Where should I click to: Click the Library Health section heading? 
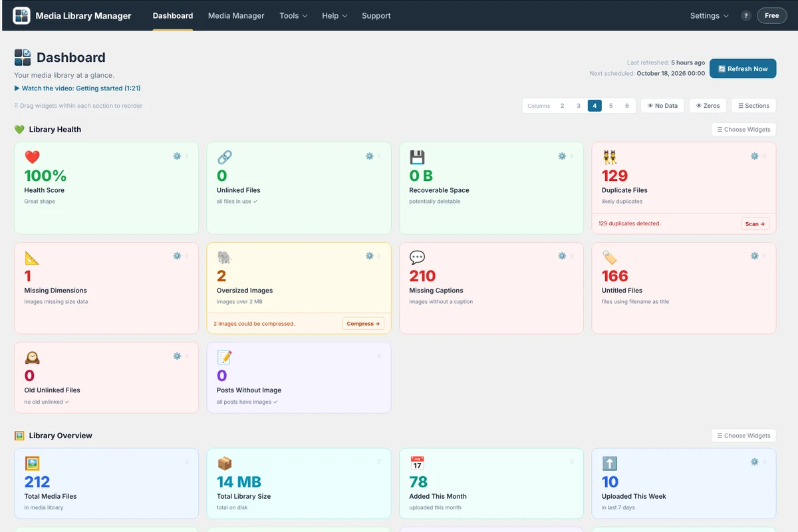[55, 130]
